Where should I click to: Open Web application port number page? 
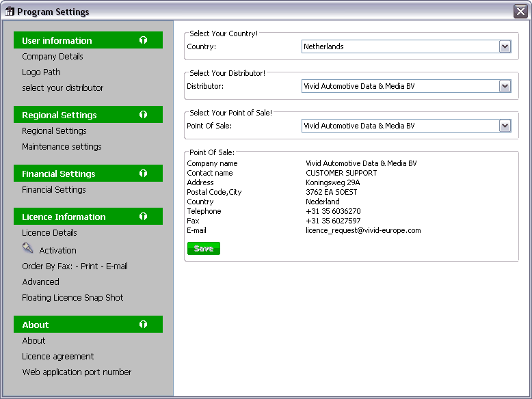[77, 372]
